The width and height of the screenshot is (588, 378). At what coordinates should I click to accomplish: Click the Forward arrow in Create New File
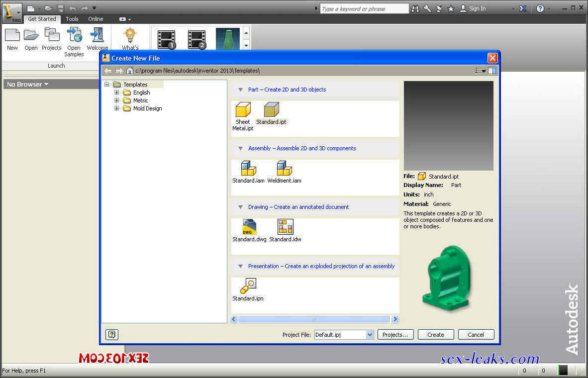tap(119, 71)
